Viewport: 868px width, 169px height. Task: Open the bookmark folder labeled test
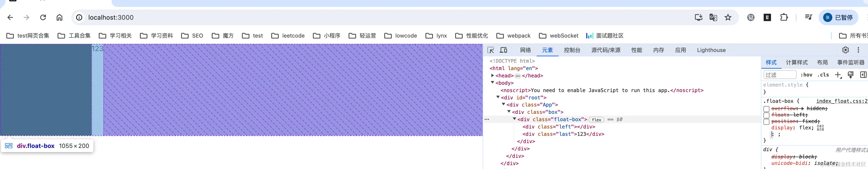tap(253, 36)
